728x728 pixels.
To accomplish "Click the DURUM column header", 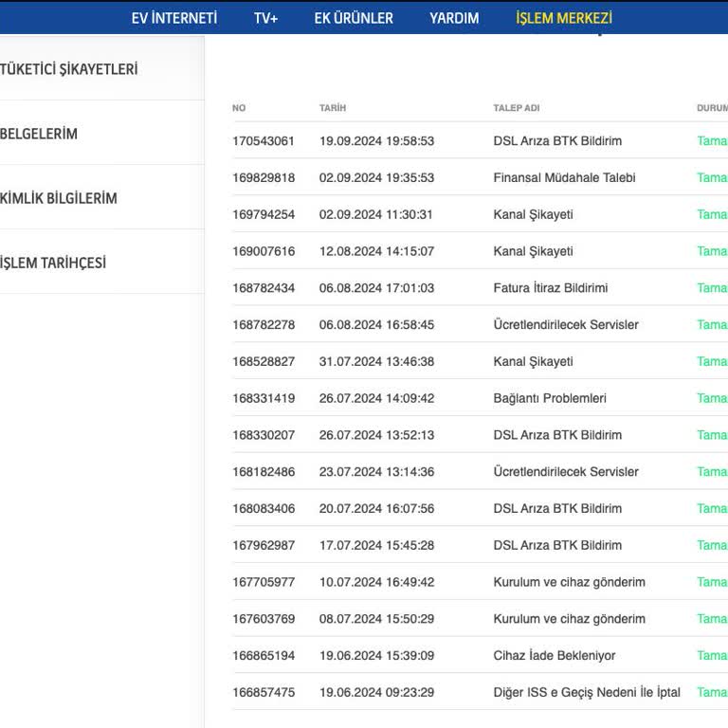I will pyautogui.click(x=712, y=108).
